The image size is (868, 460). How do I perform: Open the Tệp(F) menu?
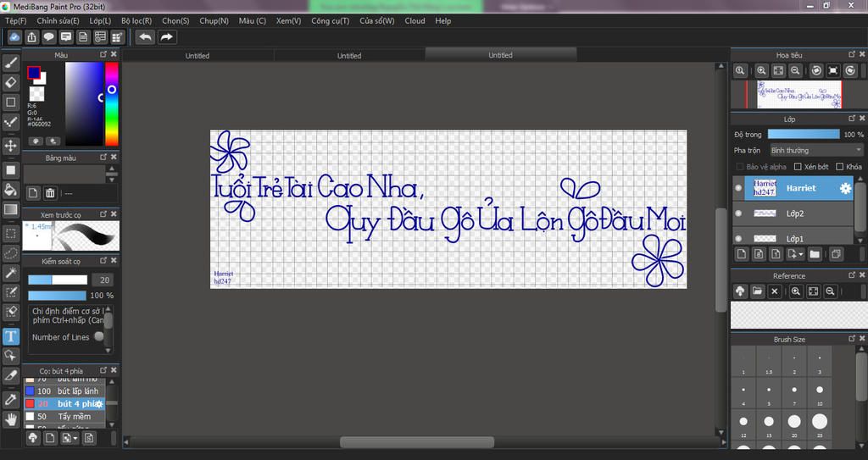15,20
